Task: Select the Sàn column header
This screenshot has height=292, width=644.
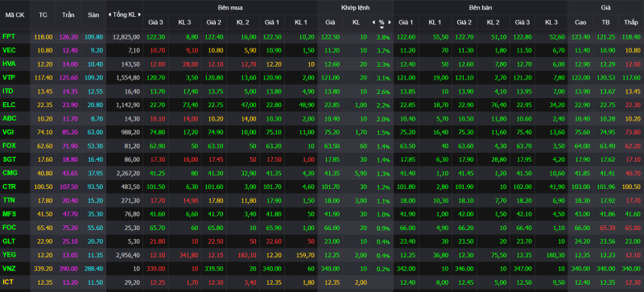Action: click(x=93, y=14)
